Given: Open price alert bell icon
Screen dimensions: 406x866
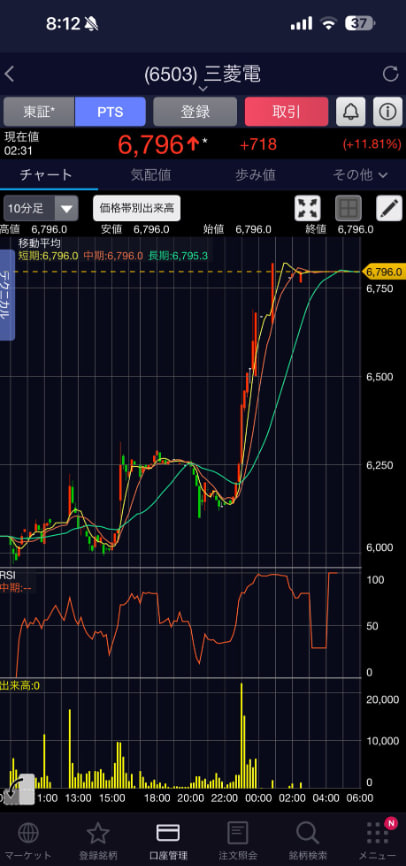Looking at the screenshot, I should click(350, 112).
